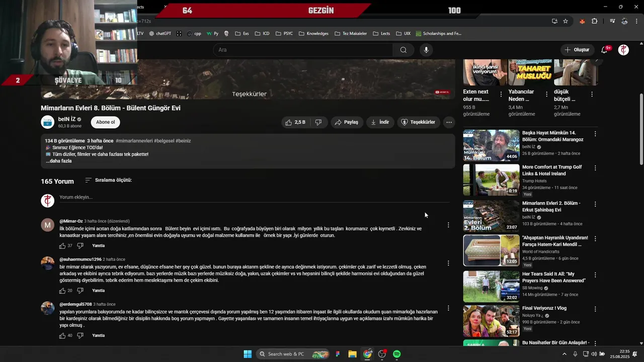Click Chrome icon in the taskbar
Image resolution: width=644 pixels, height=362 pixels.
[367, 354]
